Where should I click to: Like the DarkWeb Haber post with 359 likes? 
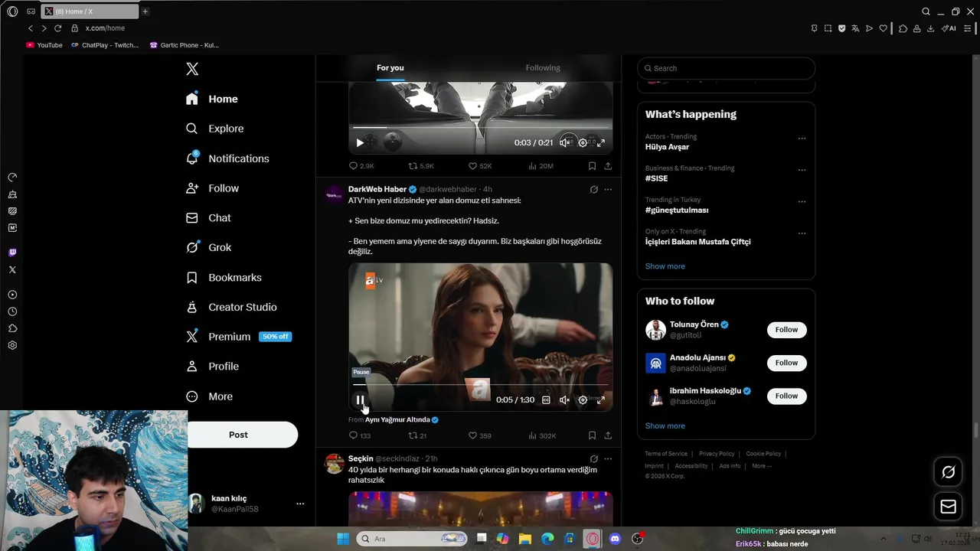click(x=480, y=435)
